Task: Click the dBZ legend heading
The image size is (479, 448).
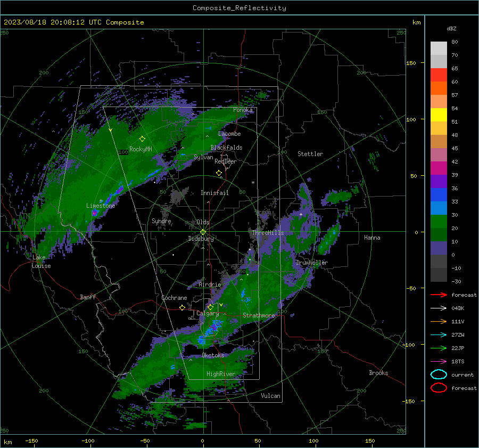Action: pos(451,28)
